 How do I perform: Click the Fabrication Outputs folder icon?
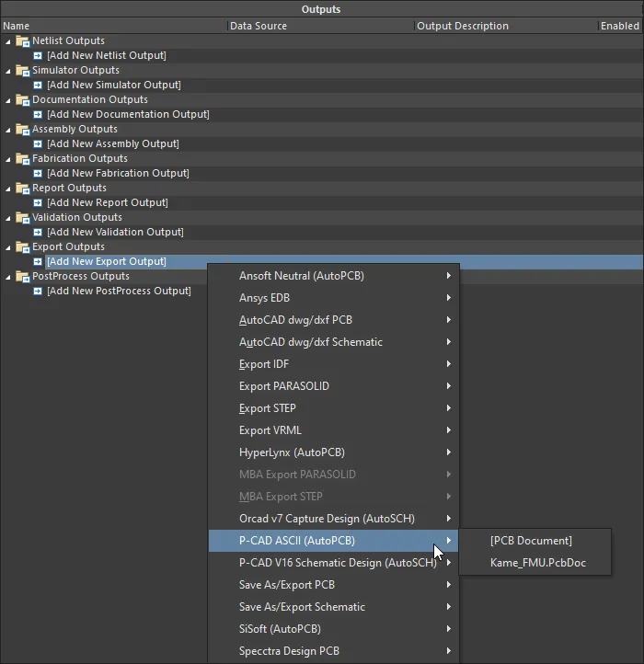point(22,159)
